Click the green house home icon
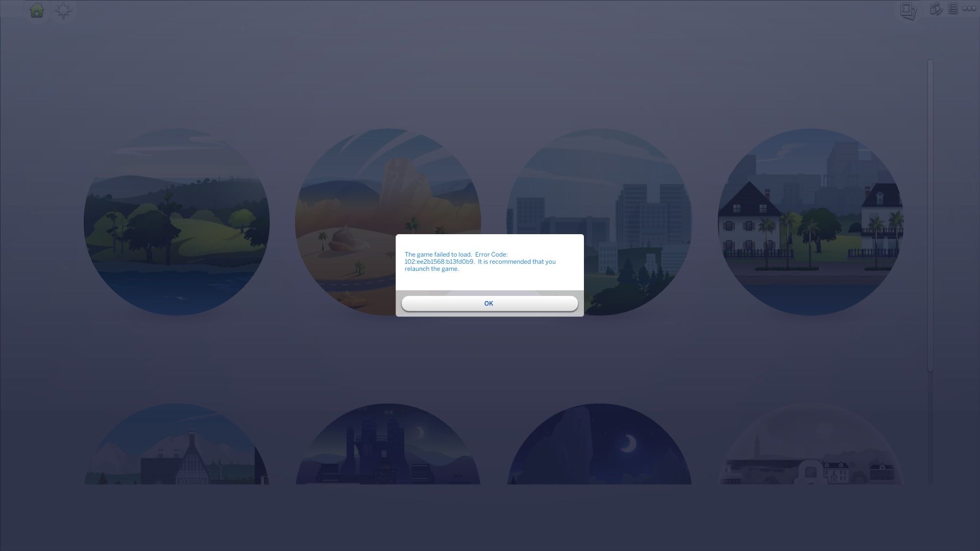This screenshot has width=980, height=551. pyautogui.click(x=37, y=10)
